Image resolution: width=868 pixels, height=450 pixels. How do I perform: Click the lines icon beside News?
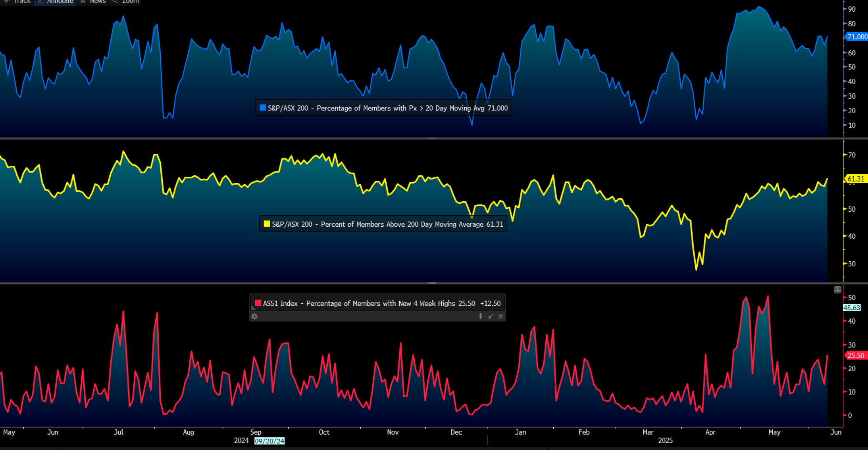[83, 2]
